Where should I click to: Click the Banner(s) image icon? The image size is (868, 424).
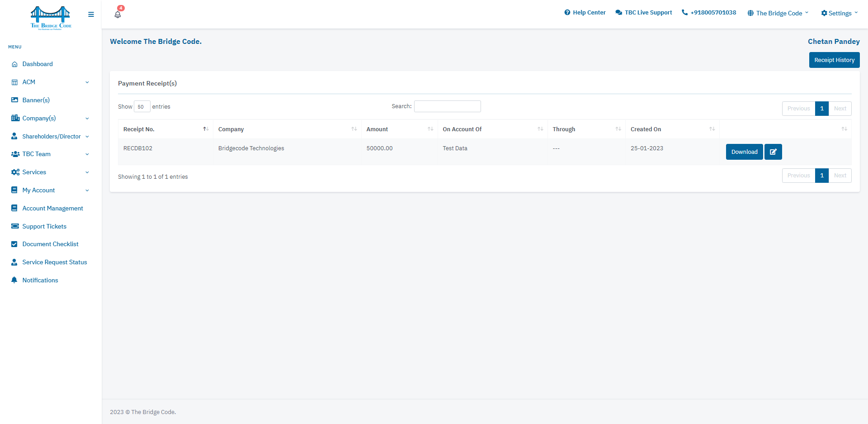pos(14,100)
